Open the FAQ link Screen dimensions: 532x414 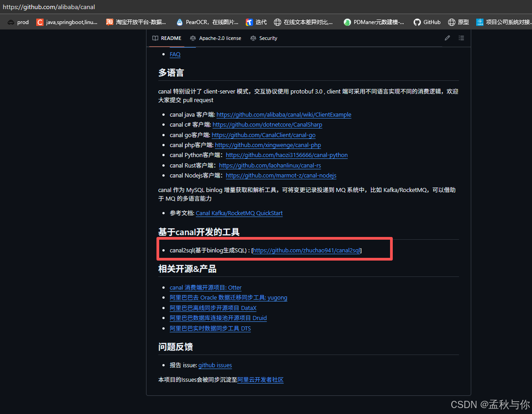175,54
